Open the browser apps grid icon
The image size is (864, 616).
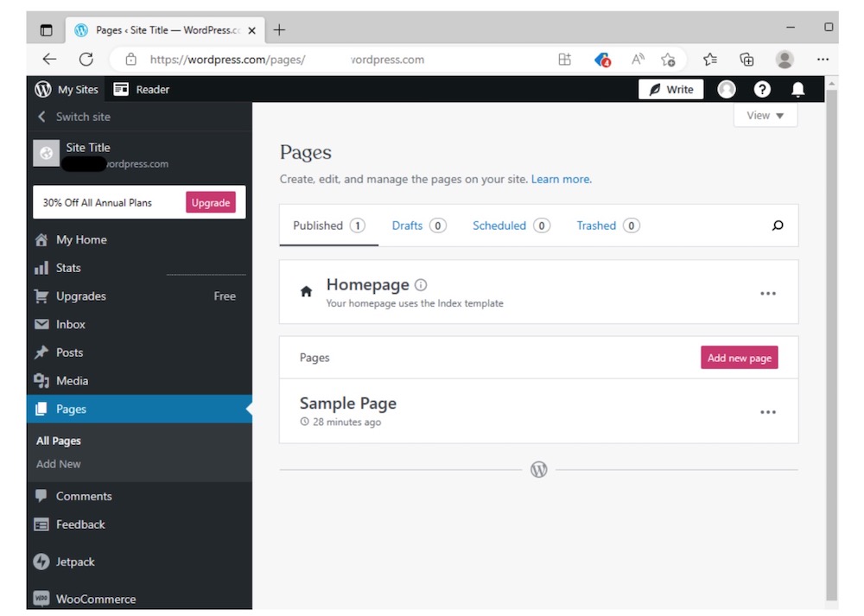565,60
